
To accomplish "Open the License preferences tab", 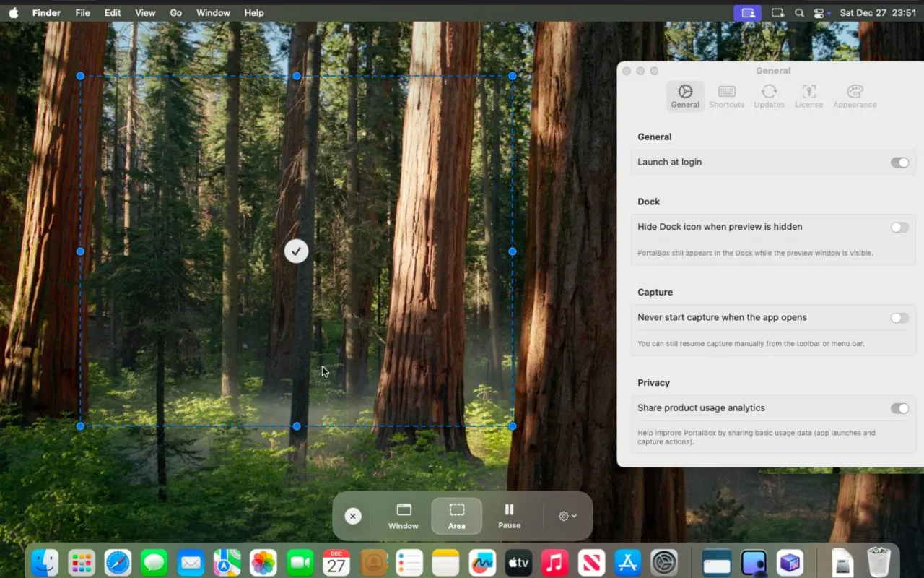I will [808, 96].
